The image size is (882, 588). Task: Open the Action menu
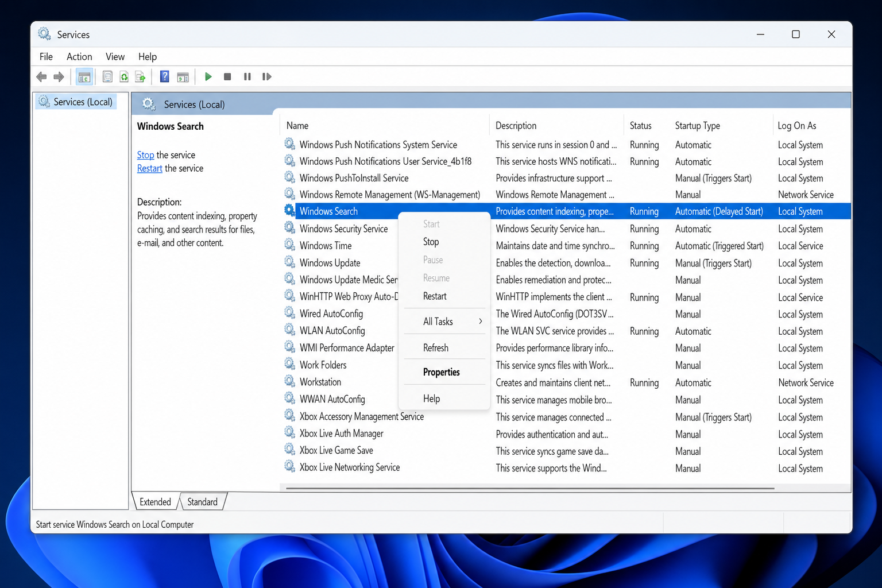tap(79, 56)
